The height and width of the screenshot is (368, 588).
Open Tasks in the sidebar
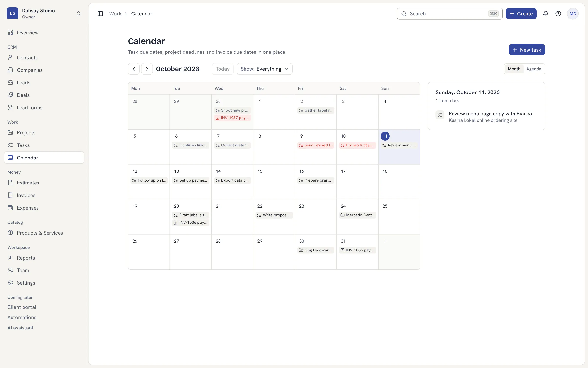44,145
